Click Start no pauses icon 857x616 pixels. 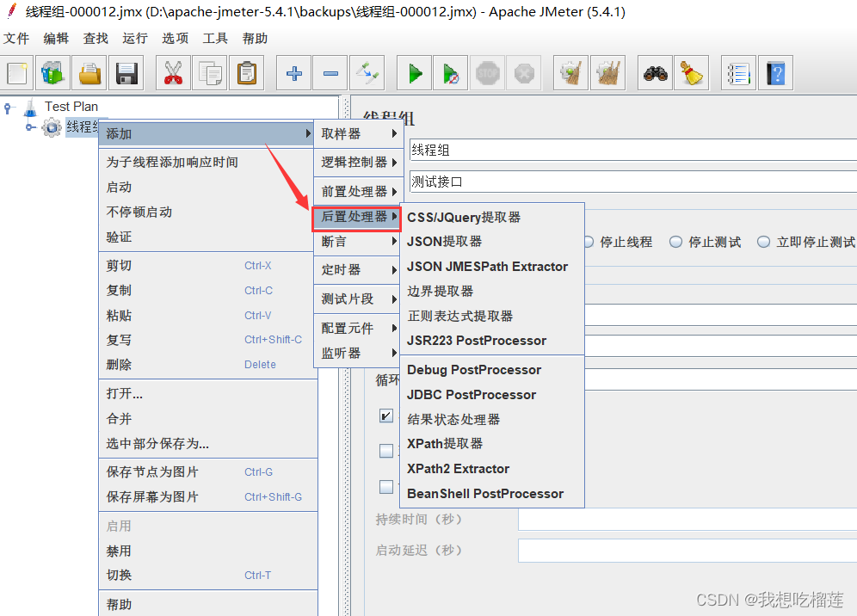click(451, 72)
